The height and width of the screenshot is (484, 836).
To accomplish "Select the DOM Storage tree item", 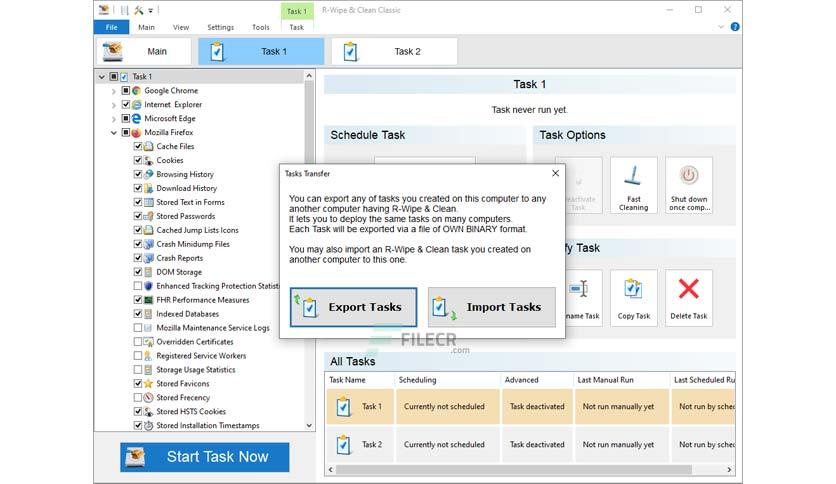I will coord(179,272).
